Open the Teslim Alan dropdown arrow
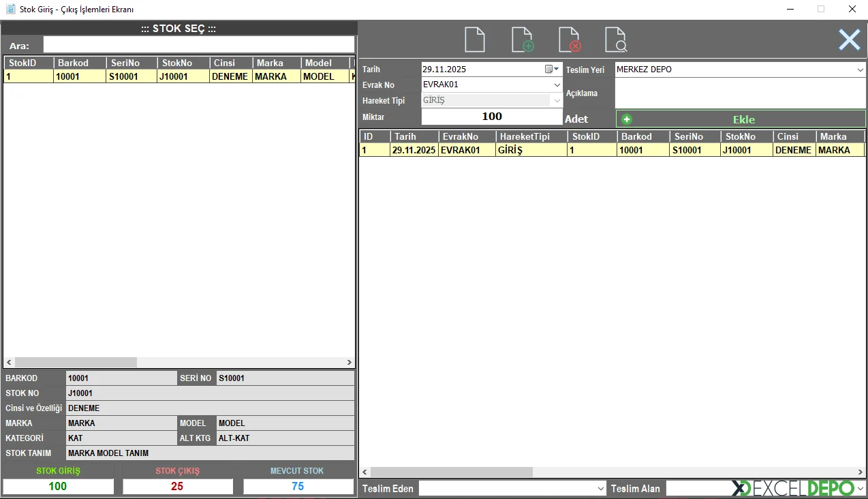 coord(860,489)
